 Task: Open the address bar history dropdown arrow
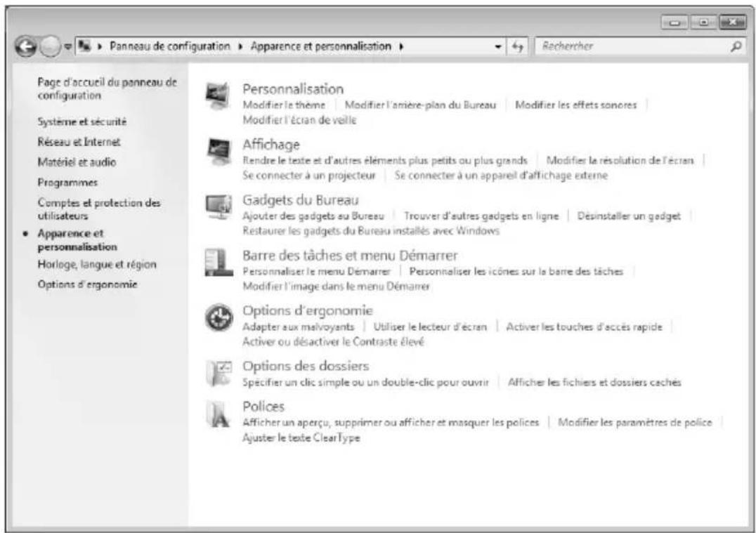point(498,47)
